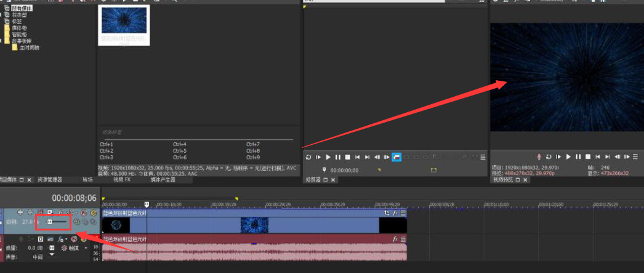Close the trimmer panel tab
The image size is (644, 273).
[332, 180]
